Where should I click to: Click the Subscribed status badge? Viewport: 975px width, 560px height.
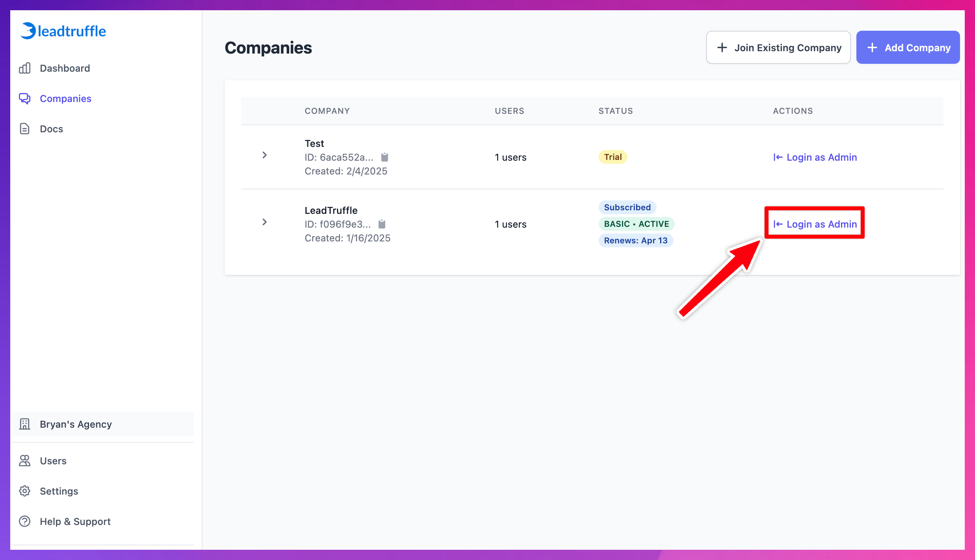(627, 207)
